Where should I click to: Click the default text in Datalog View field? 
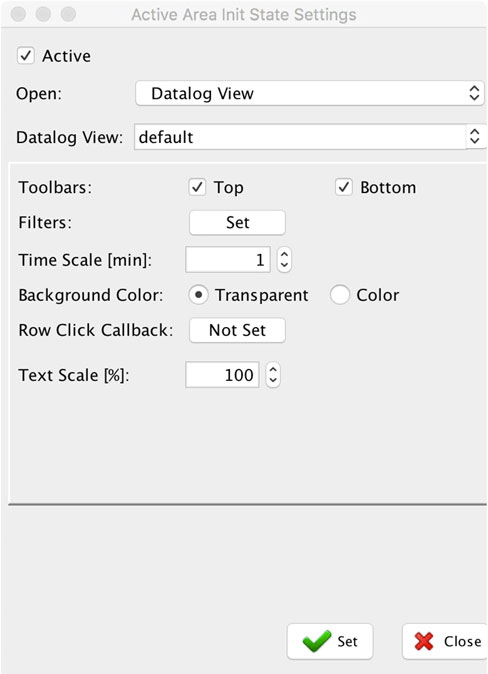(x=166, y=138)
